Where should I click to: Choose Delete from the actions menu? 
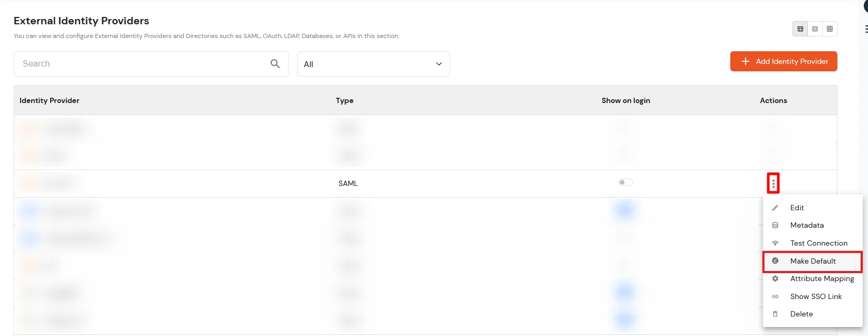click(813, 314)
